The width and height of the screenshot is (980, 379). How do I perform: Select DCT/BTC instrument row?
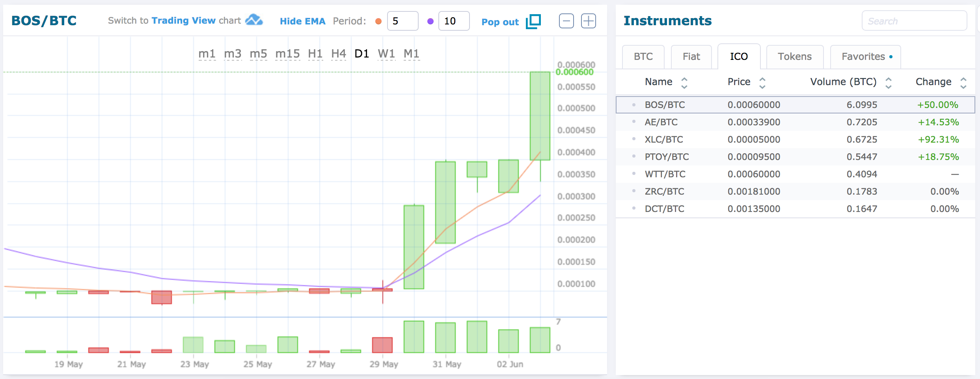[796, 209]
